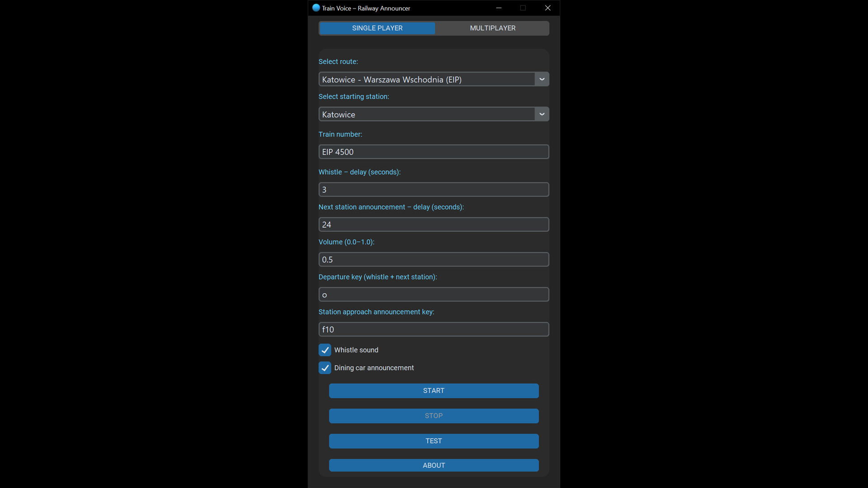This screenshot has height=488, width=868.
Task: Focus the Train number field
Action: [434, 152]
